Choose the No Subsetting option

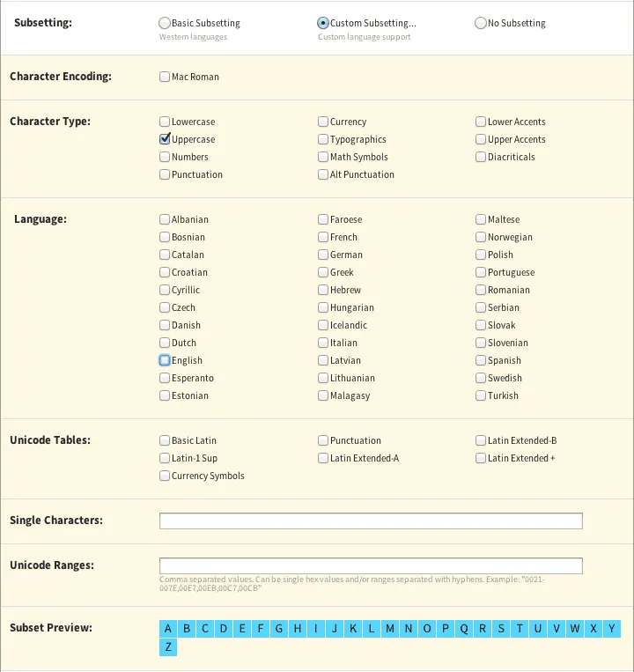(481, 24)
